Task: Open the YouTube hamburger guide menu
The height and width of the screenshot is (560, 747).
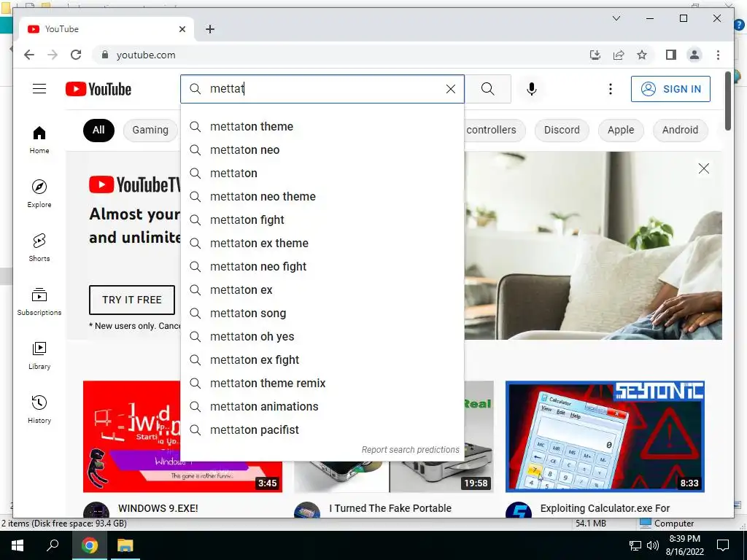Action: point(39,88)
